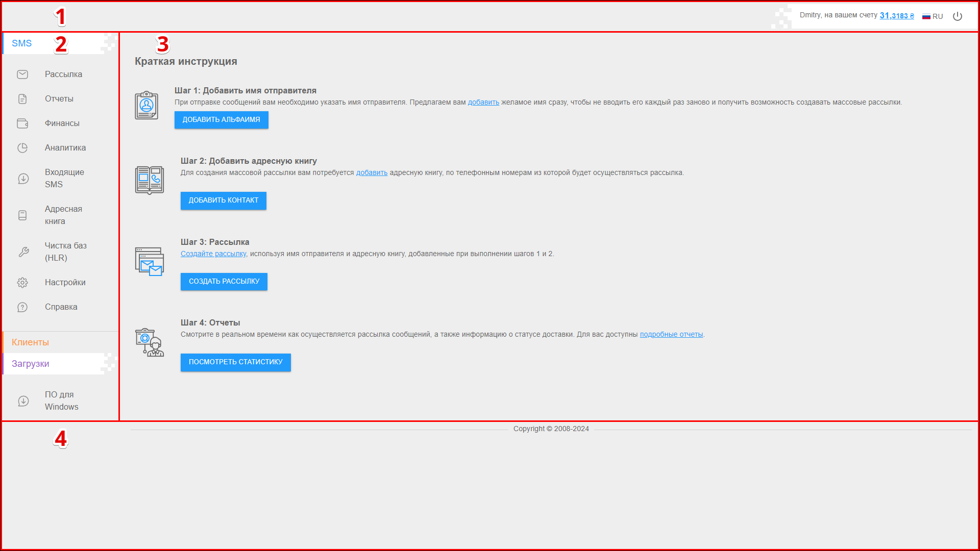Open the RU language selector
The image size is (980, 551).
tap(933, 16)
